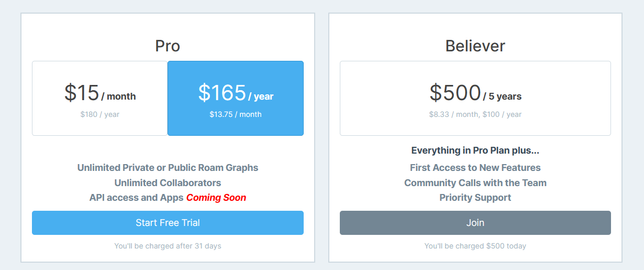Screen dimensions: 644x270
Task: Click the Believer plan heading
Action: pos(475,46)
